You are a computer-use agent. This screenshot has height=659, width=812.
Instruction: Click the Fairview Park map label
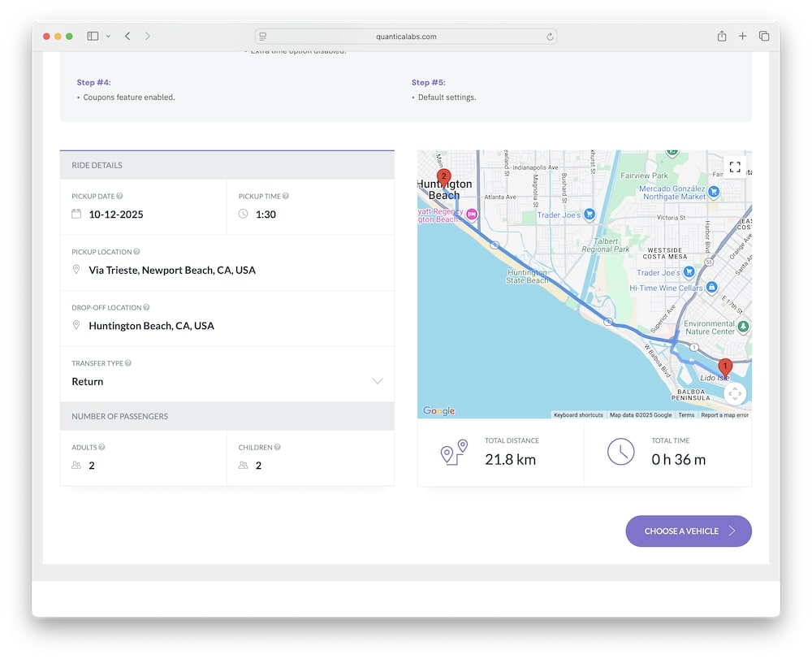coord(644,176)
